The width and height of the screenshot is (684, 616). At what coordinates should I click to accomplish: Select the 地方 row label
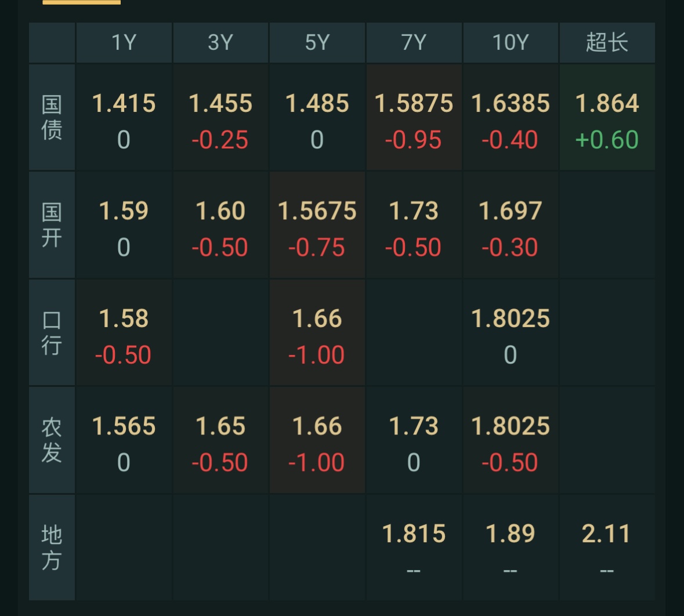(x=52, y=548)
